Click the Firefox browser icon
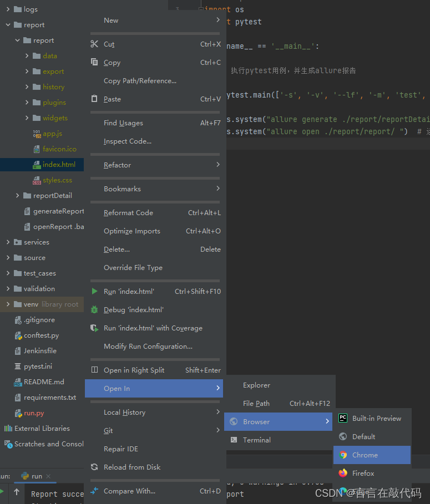The height and width of the screenshot is (504, 430). click(343, 473)
